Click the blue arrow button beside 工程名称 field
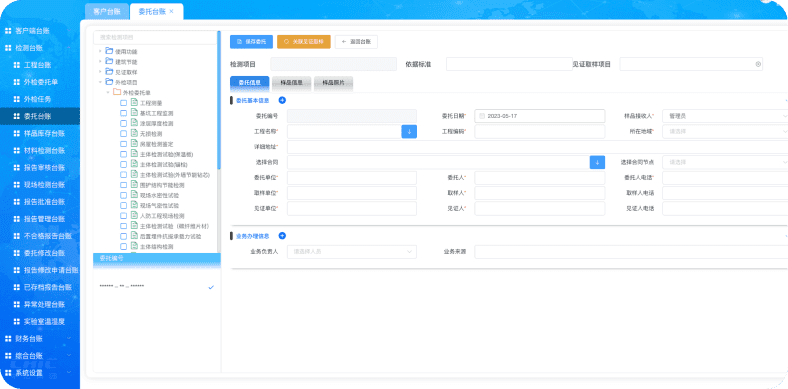The image size is (788, 389). (x=409, y=132)
